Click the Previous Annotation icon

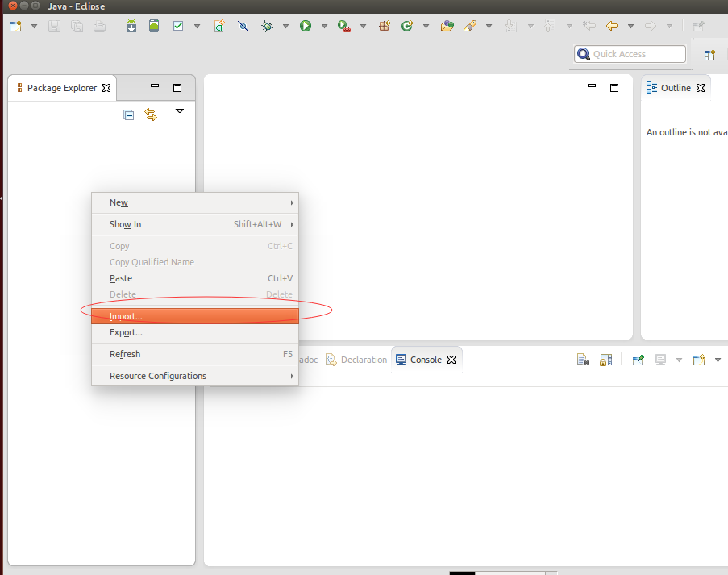coord(549,26)
